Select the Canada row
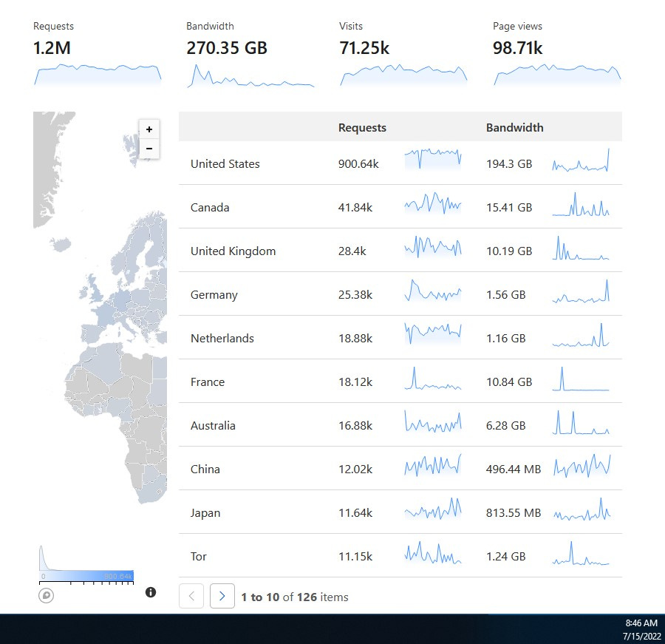This screenshot has height=644, width=665. click(x=400, y=207)
